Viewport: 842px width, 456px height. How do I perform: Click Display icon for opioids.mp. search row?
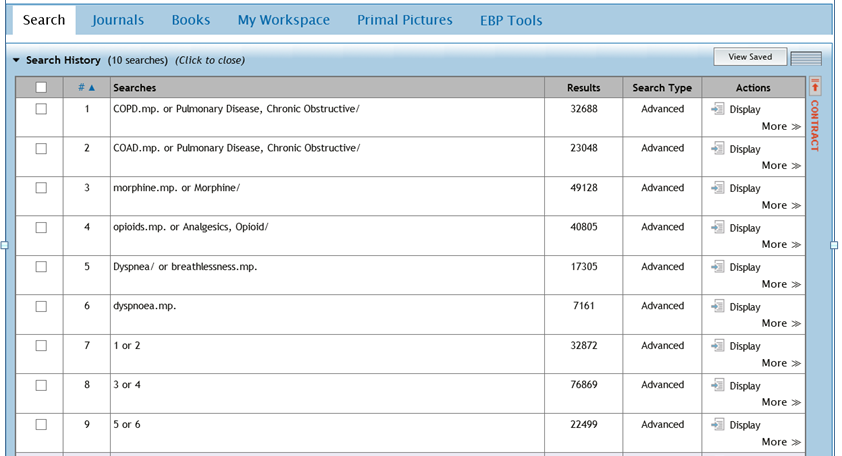pyautogui.click(x=717, y=227)
